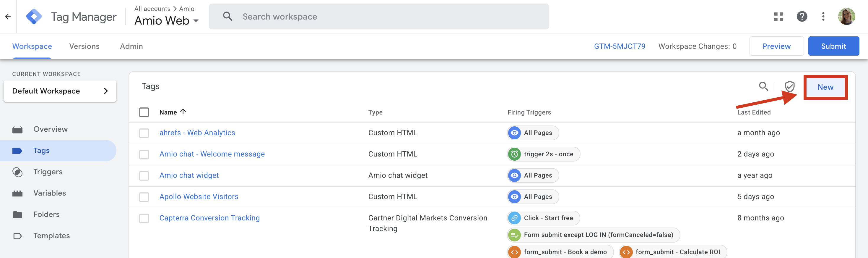The width and height of the screenshot is (868, 258).
Task: Toggle the select-all tags checkbox
Action: pos(144,112)
